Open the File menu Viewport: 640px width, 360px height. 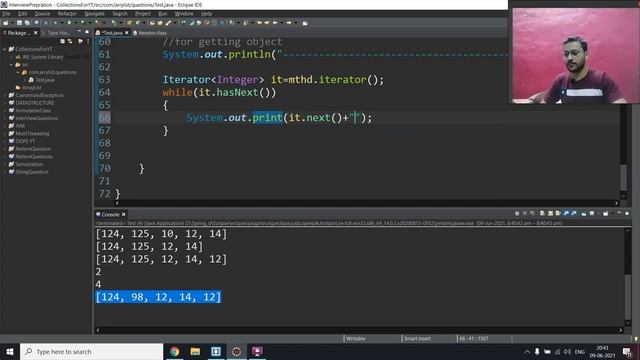(x=6, y=13)
